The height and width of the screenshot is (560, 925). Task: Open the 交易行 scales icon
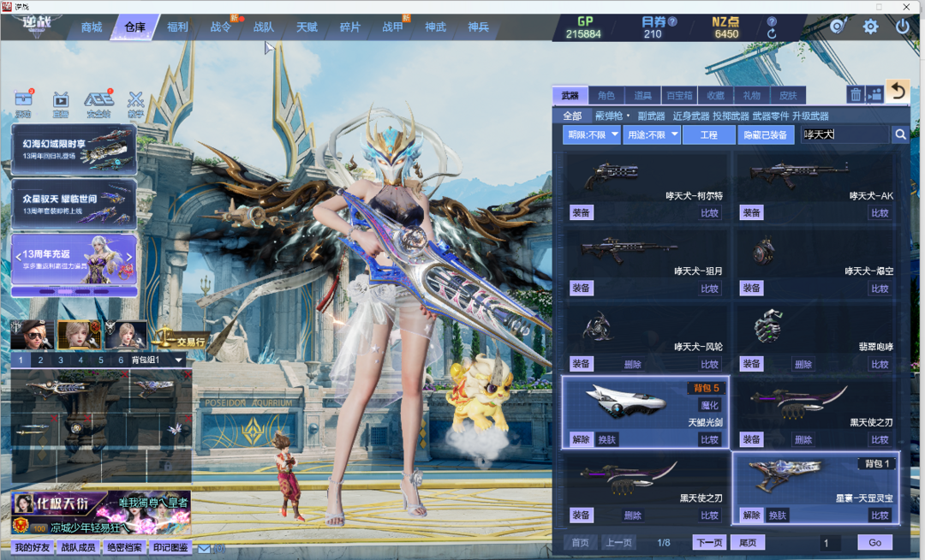tap(180, 337)
